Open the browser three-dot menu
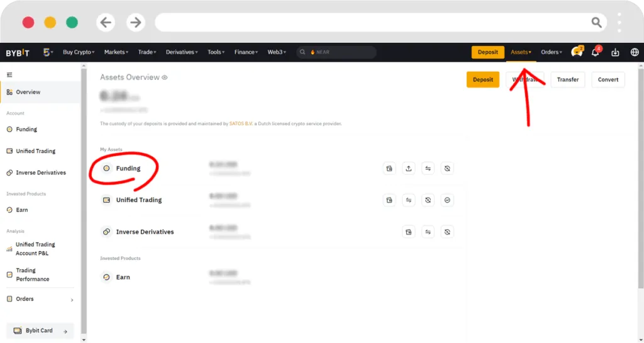Image resolution: width=644 pixels, height=343 pixels. pos(619,23)
